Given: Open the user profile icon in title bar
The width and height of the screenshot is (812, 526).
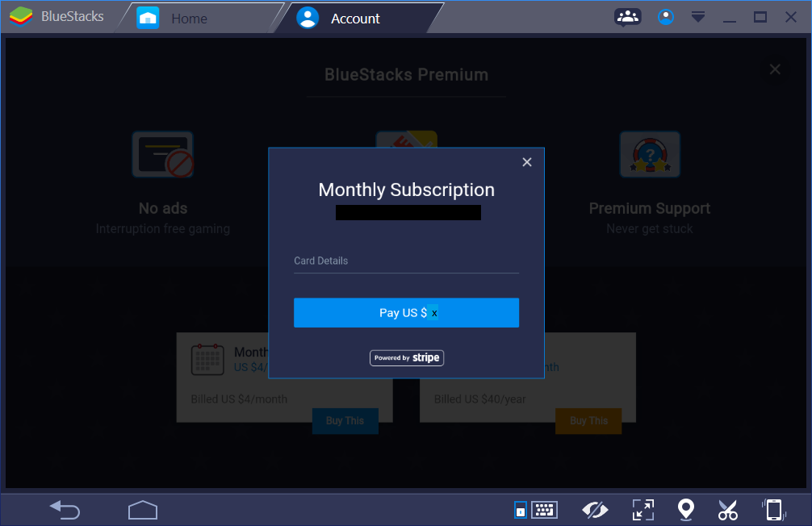Looking at the screenshot, I should [x=665, y=17].
